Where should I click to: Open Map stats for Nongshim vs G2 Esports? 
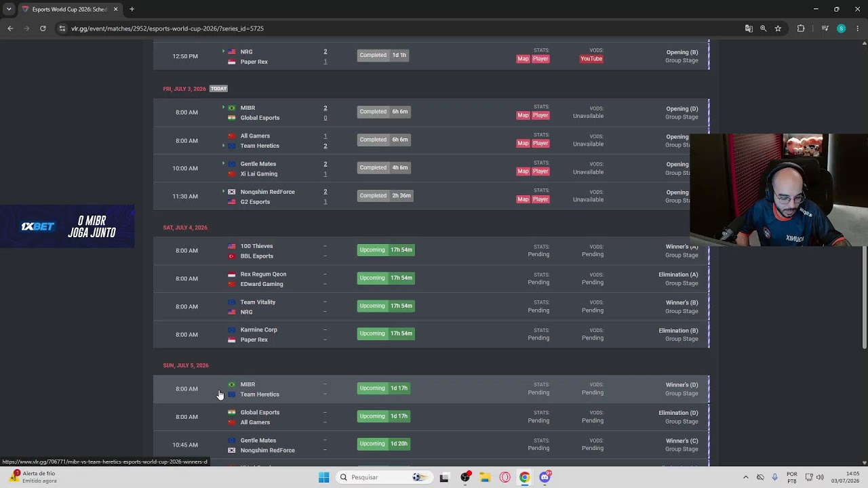(x=523, y=199)
